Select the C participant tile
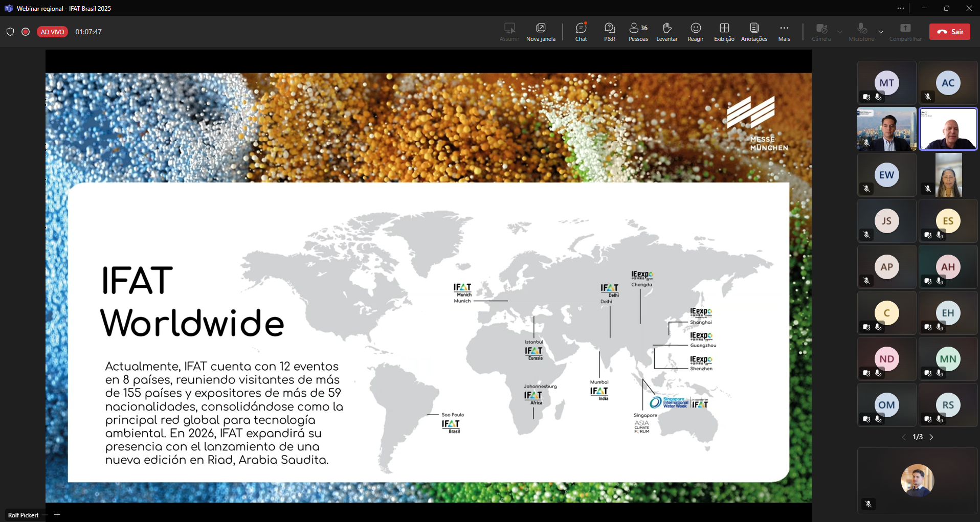This screenshot has height=522, width=980. pyautogui.click(x=887, y=313)
